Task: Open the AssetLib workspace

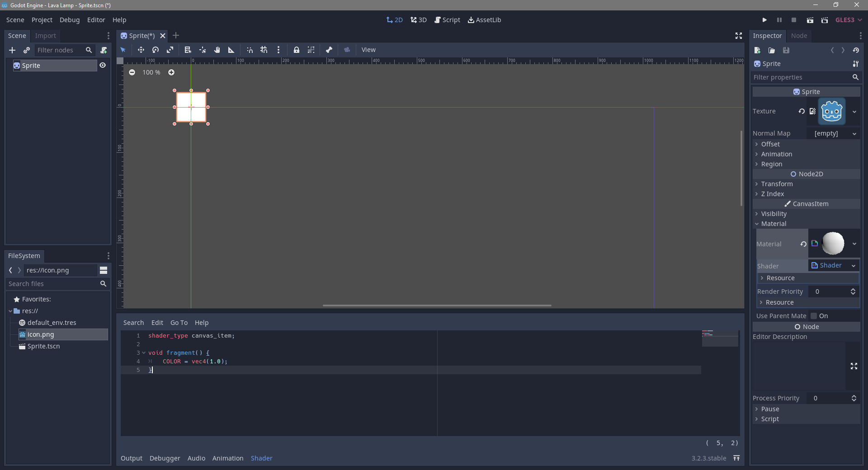Action: click(484, 20)
